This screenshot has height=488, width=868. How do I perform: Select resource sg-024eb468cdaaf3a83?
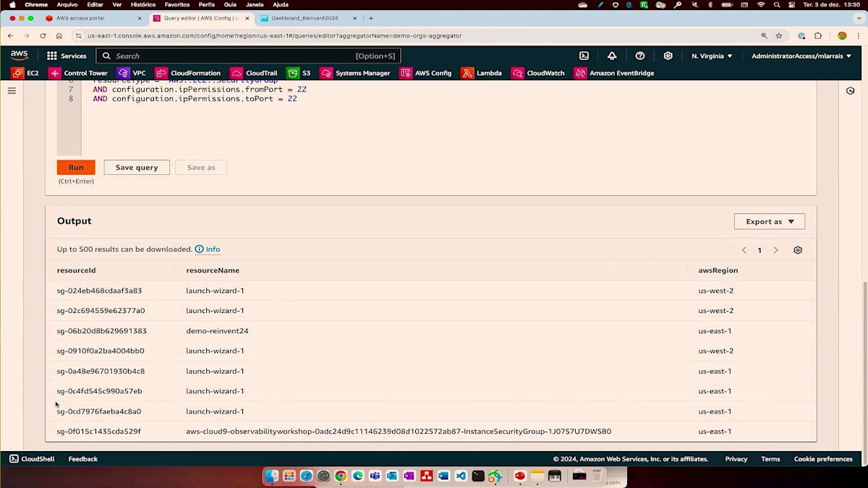99,291
